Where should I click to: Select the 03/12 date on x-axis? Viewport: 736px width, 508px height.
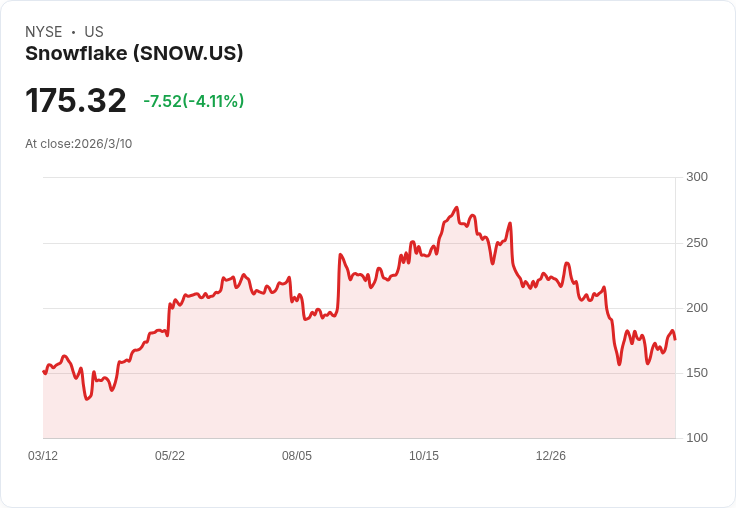click(x=43, y=456)
